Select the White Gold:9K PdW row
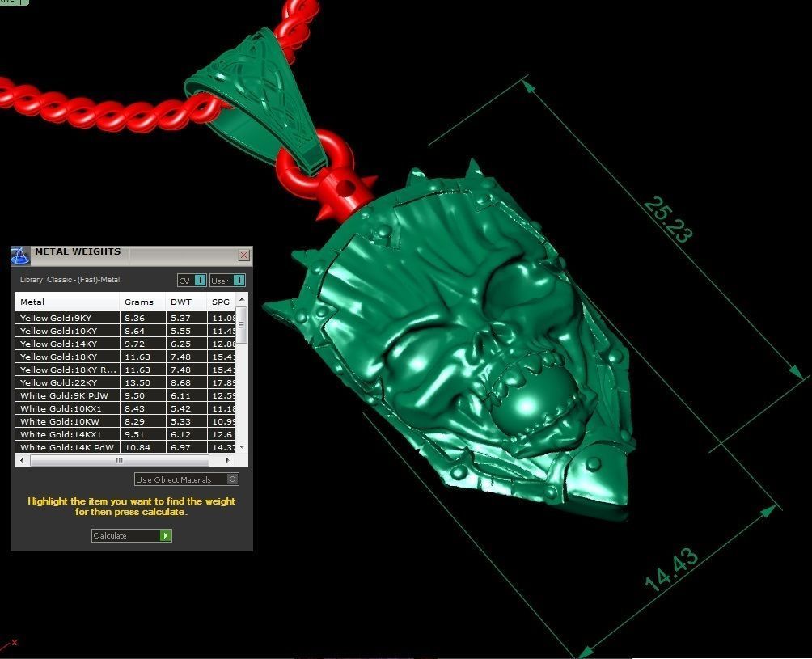The width and height of the screenshot is (812, 659). coord(125,395)
